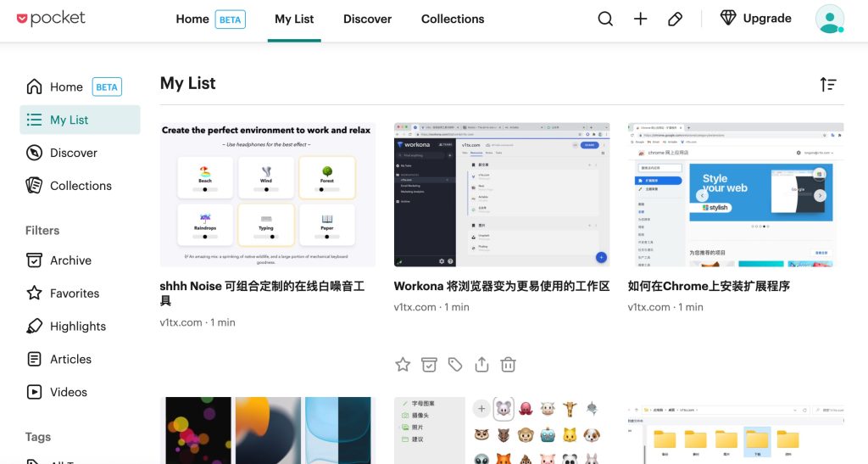Click the Archive filter icon
The height and width of the screenshot is (464, 868).
tap(34, 260)
